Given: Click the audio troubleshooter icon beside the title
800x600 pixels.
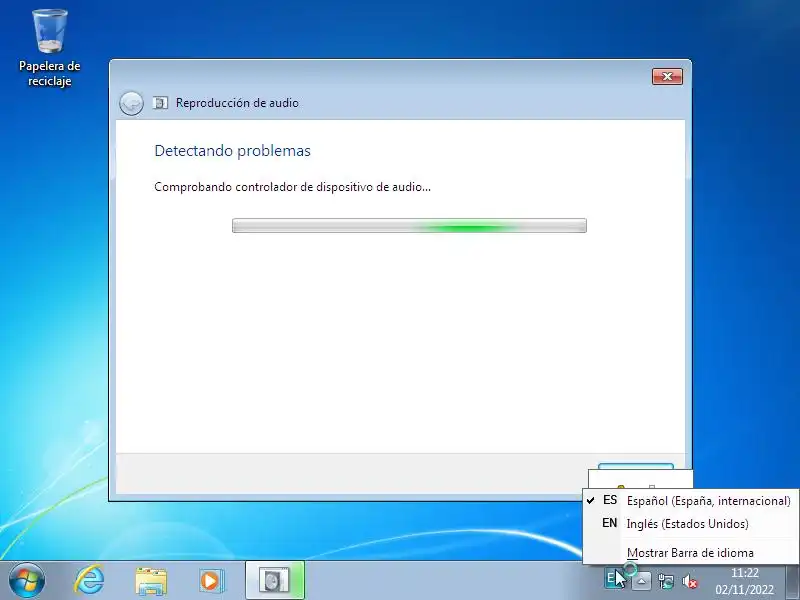Looking at the screenshot, I should [x=160, y=103].
